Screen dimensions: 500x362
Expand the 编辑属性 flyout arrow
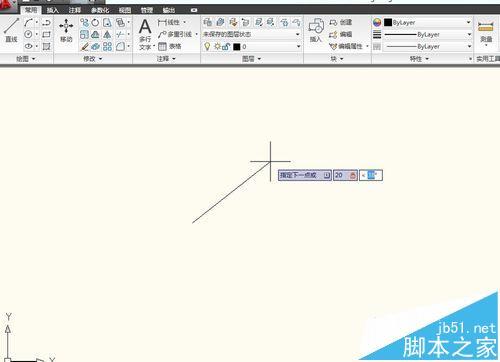(367, 46)
